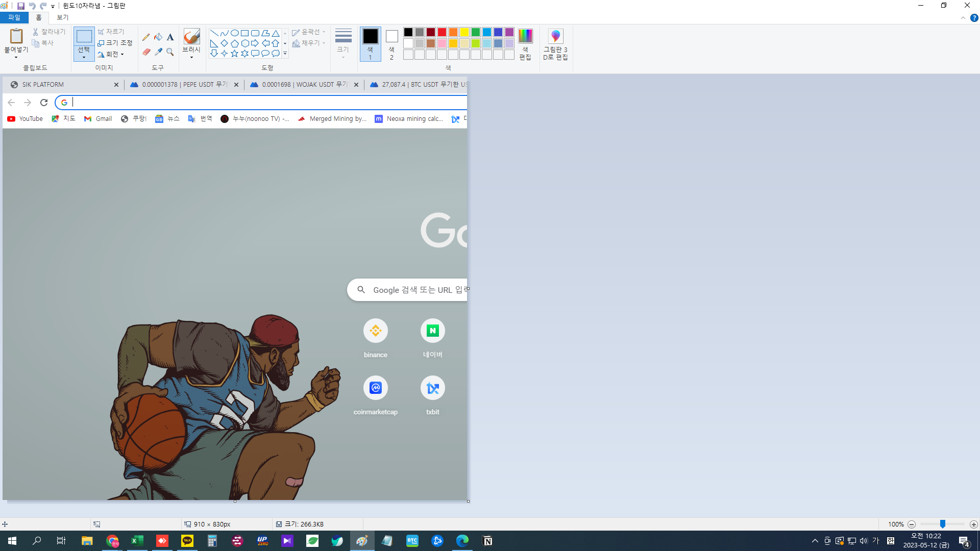Open the Brushes dropdown arrow
The height and width of the screenshot is (551, 980).
tap(191, 57)
